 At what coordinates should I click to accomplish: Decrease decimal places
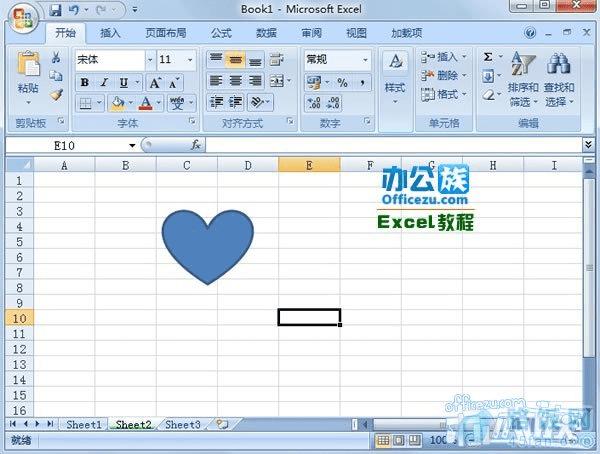coord(333,103)
